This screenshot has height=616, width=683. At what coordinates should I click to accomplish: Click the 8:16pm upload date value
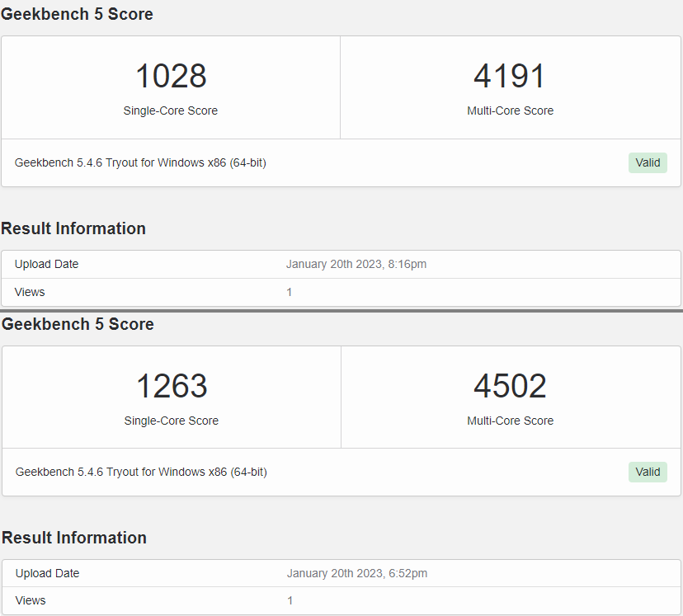(356, 265)
